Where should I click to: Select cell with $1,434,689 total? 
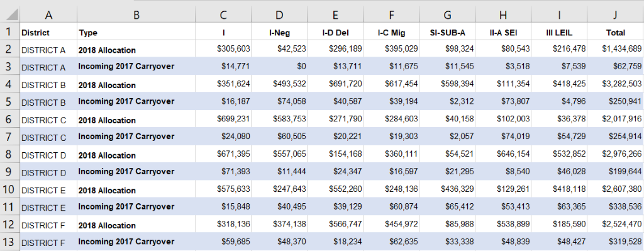[x=615, y=49]
